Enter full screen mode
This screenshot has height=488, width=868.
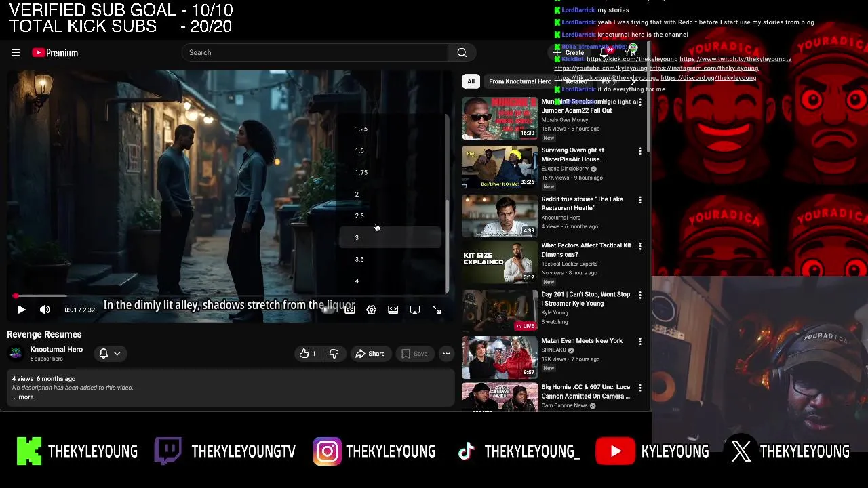pos(437,310)
